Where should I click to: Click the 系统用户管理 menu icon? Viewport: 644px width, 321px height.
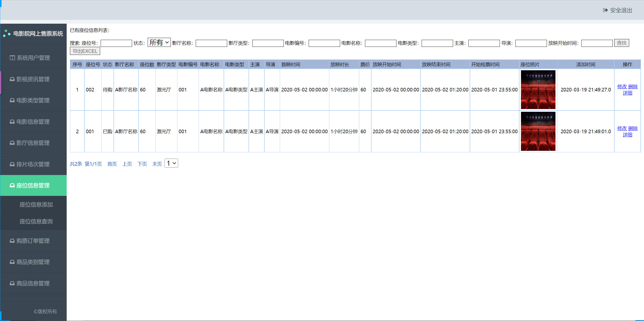pyautogui.click(x=12, y=58)
